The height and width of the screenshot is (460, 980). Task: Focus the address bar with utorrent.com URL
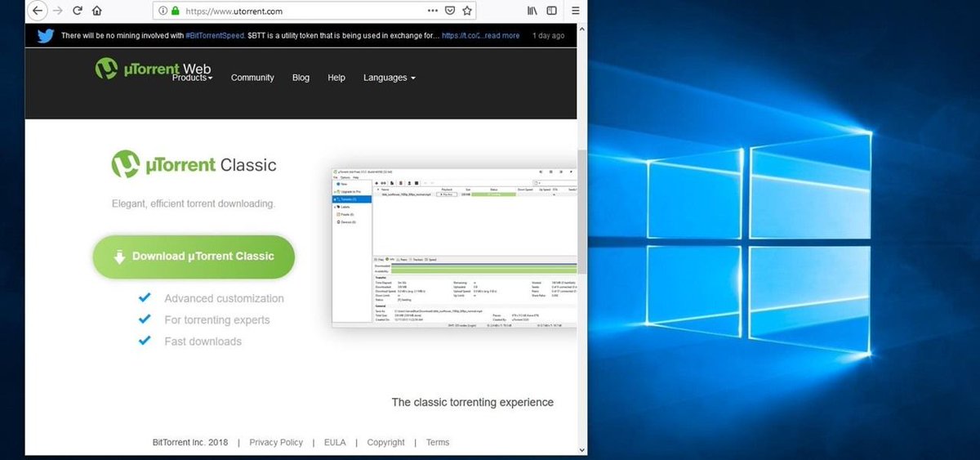pos(314,11)
